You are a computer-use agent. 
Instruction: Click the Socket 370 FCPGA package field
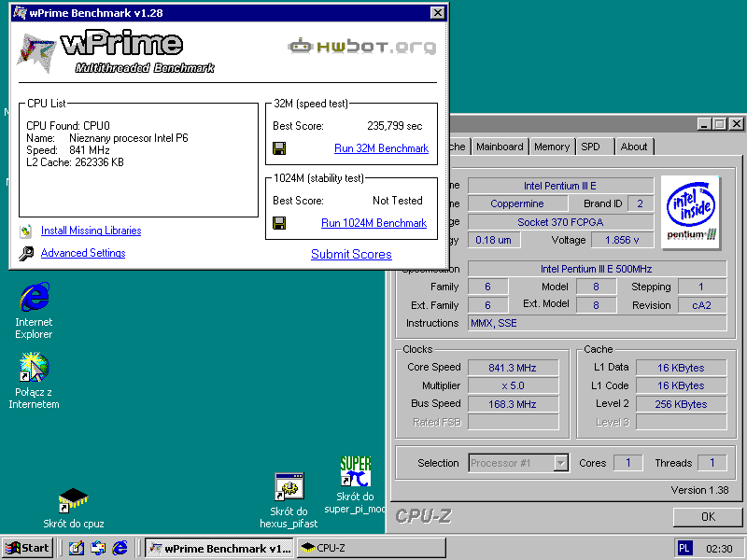click(x=560, y=222)
